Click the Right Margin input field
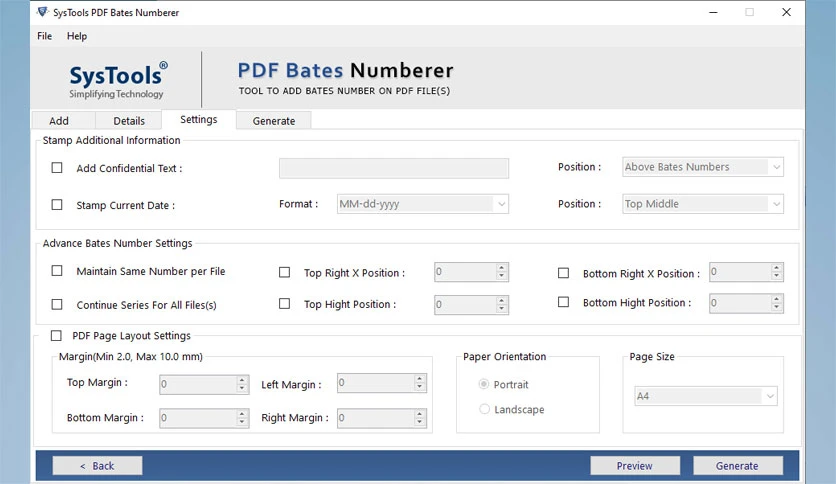The width and height of the screenshot is (836, 484). [375, 418]
